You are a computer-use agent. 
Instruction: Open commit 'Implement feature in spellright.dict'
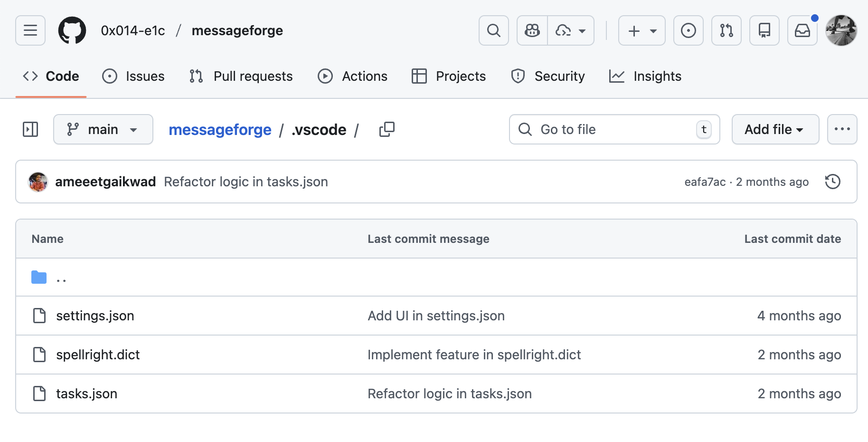click(x=474, y=355)
